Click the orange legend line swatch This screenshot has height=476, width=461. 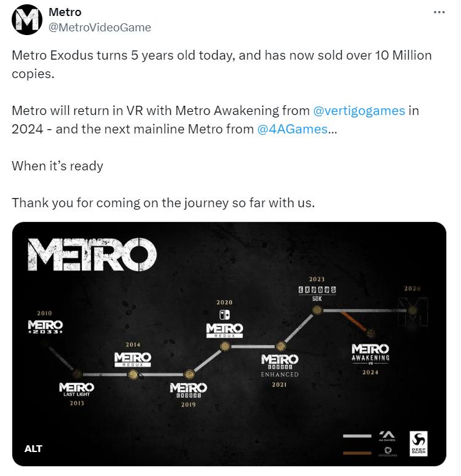(357, 453)
